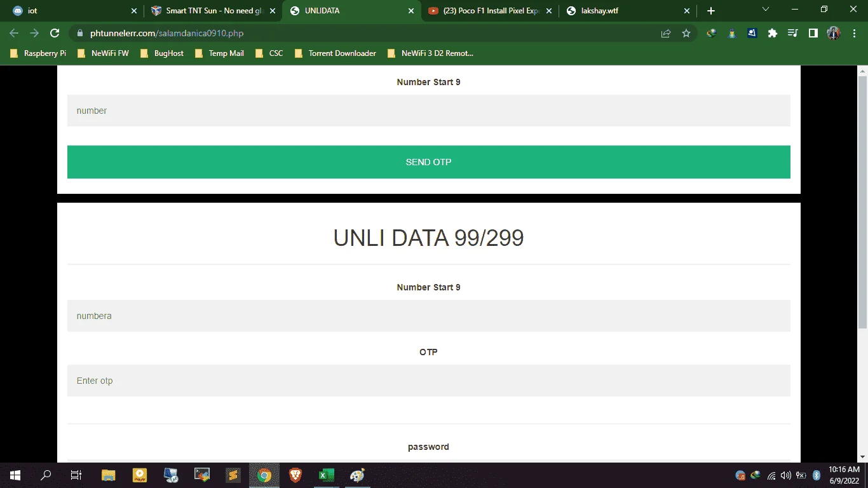The image size is (868, 488).
Task: Open the NeWiFi 3 D2 Remot... bookmark folder
Action: tap(430, 53)
